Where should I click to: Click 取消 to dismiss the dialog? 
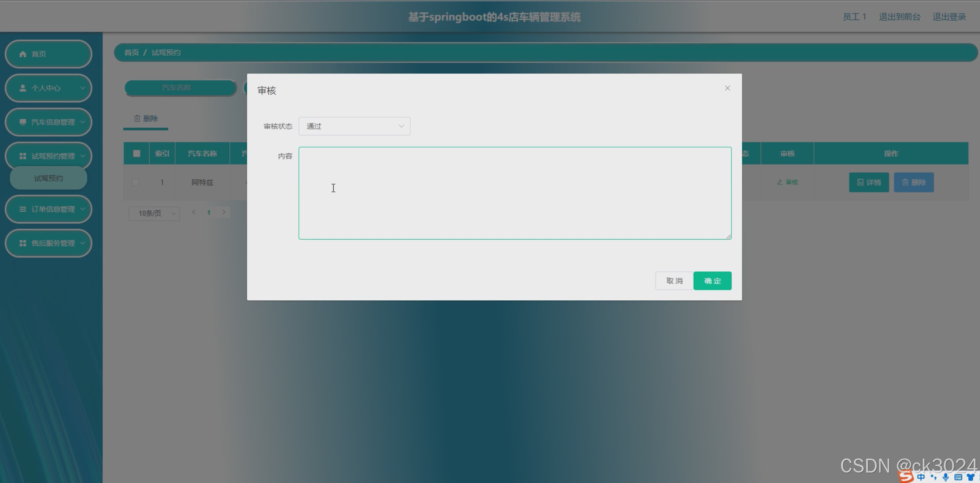pyautogui.click(x=674, y=280)
